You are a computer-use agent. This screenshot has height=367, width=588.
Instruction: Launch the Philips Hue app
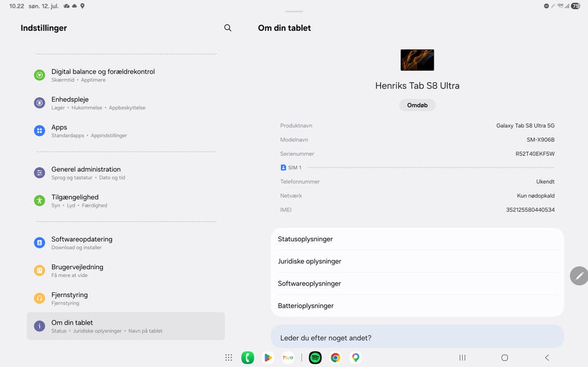pos(288,358)
